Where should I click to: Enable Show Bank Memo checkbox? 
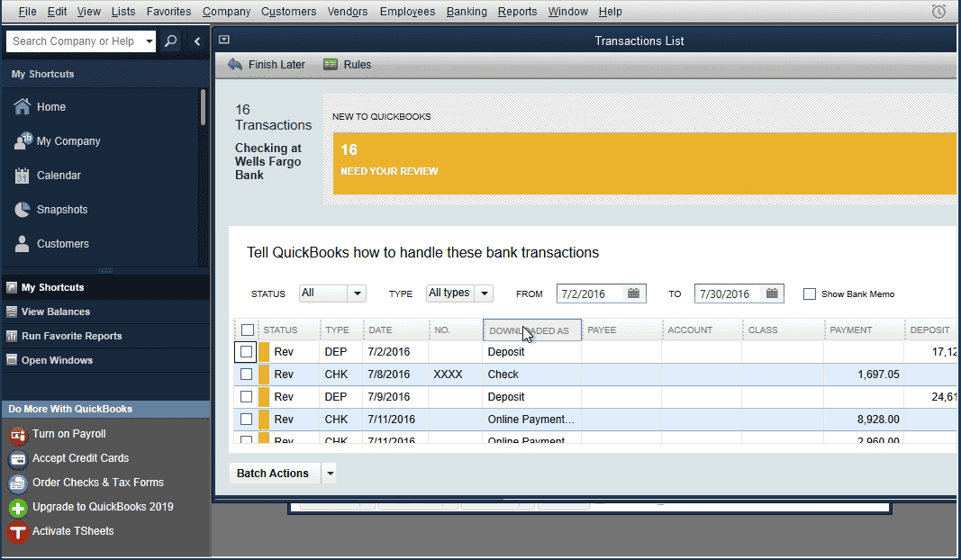tap(810, 294)
